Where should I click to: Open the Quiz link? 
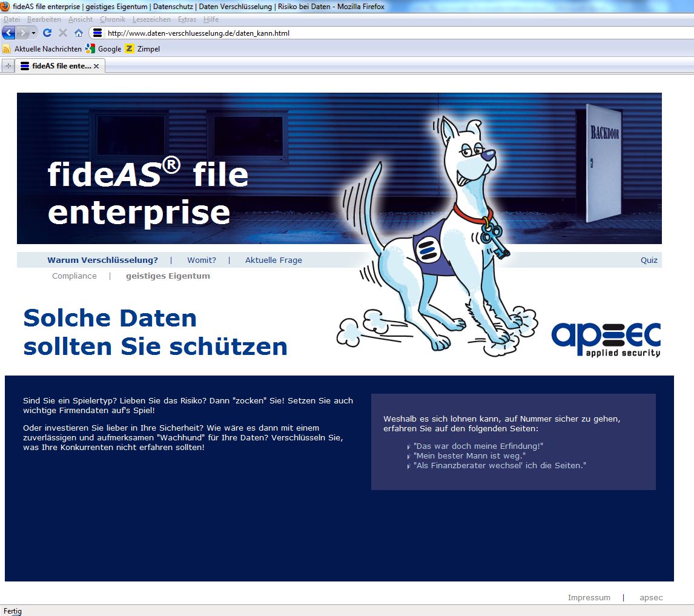649,260
